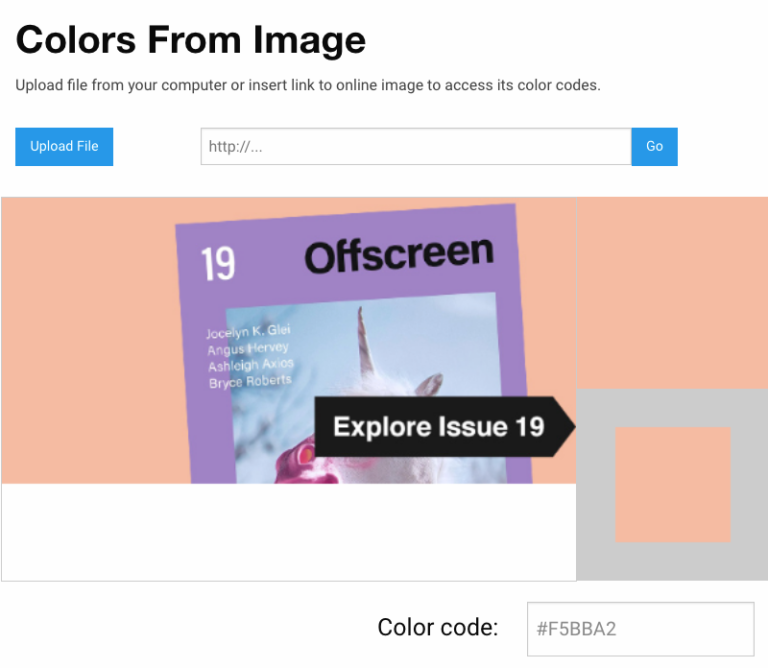Click the Jocelyn K. Glei name text
768x668 pixels.
[x=248, y=331]
